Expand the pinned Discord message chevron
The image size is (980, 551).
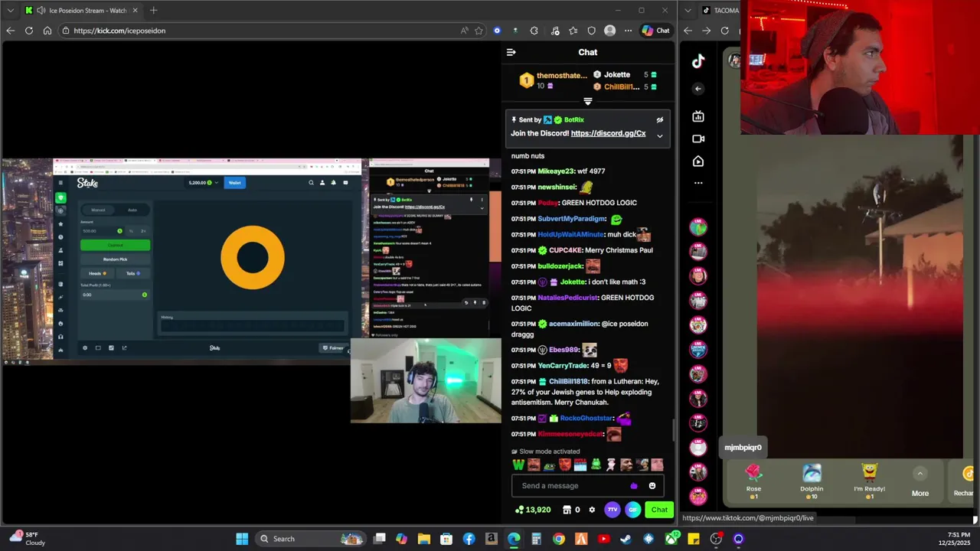click(x=659, y=135)
